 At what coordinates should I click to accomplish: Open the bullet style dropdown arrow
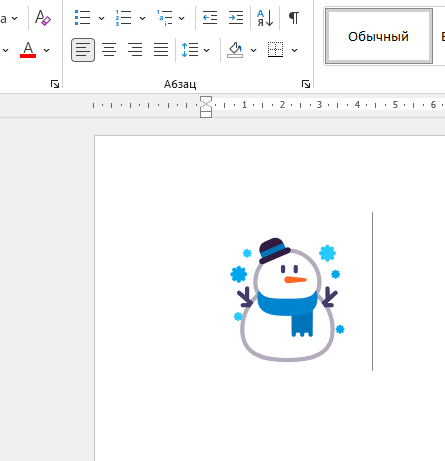pyautogui.click(x=101, y=18)
